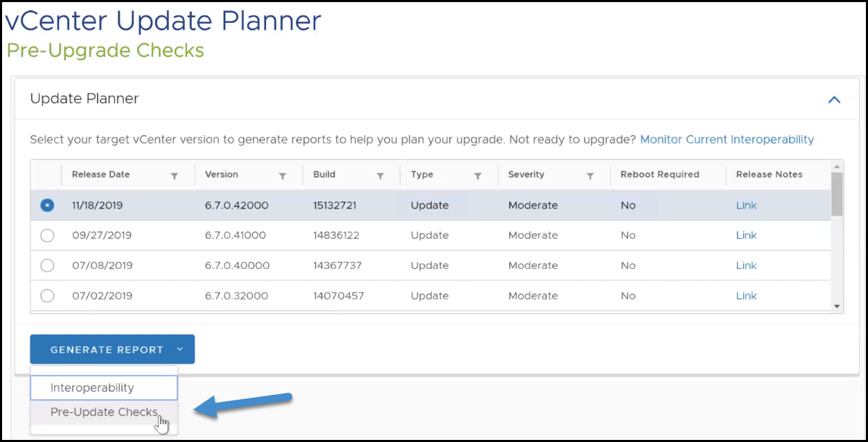The image size is (868, 442).
Task: Click the Build column filter icon
Action: (380, 176)
